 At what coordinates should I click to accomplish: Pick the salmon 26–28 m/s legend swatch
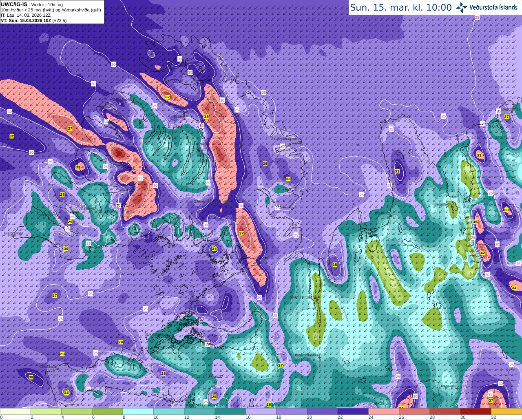(x=414, y=411)
